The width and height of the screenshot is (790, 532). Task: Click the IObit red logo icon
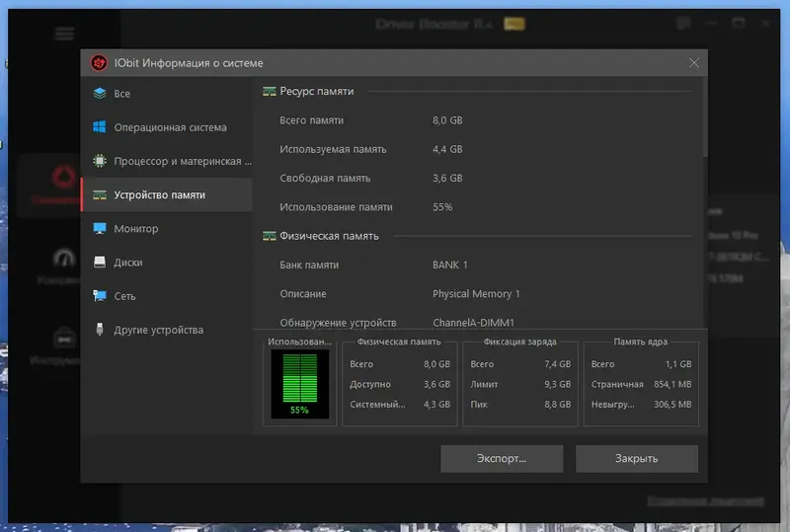[x=99, y=63]
